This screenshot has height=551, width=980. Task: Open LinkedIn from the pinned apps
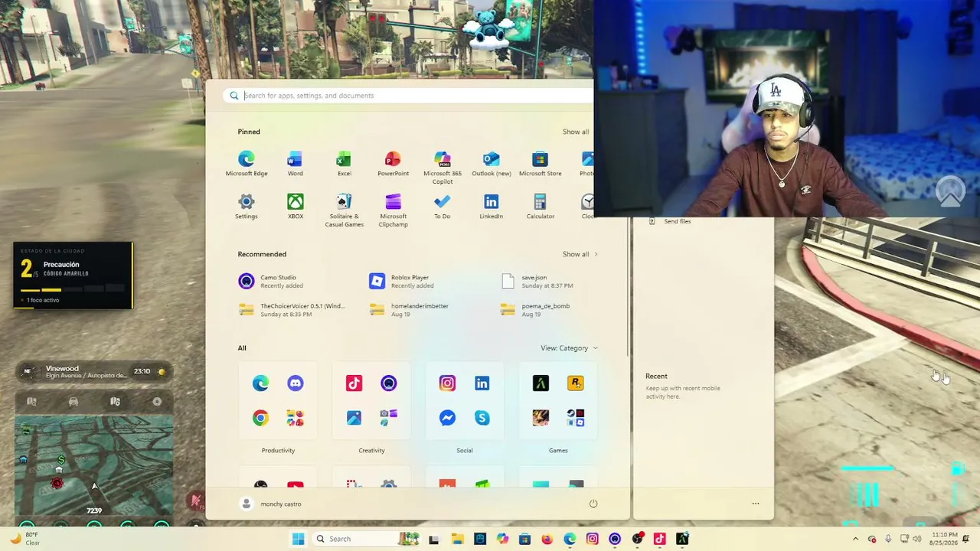click(x=491, y=207)
